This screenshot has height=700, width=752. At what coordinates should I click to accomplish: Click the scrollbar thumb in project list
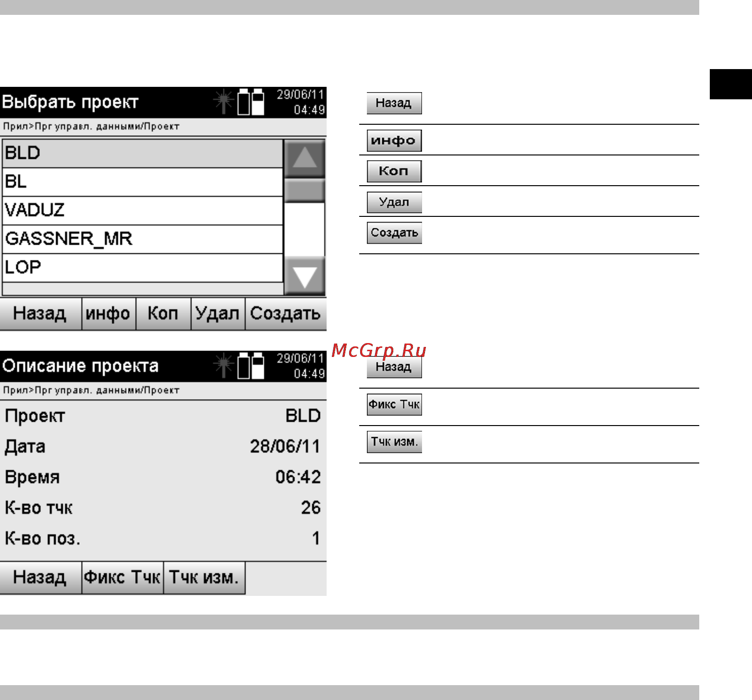305,190
